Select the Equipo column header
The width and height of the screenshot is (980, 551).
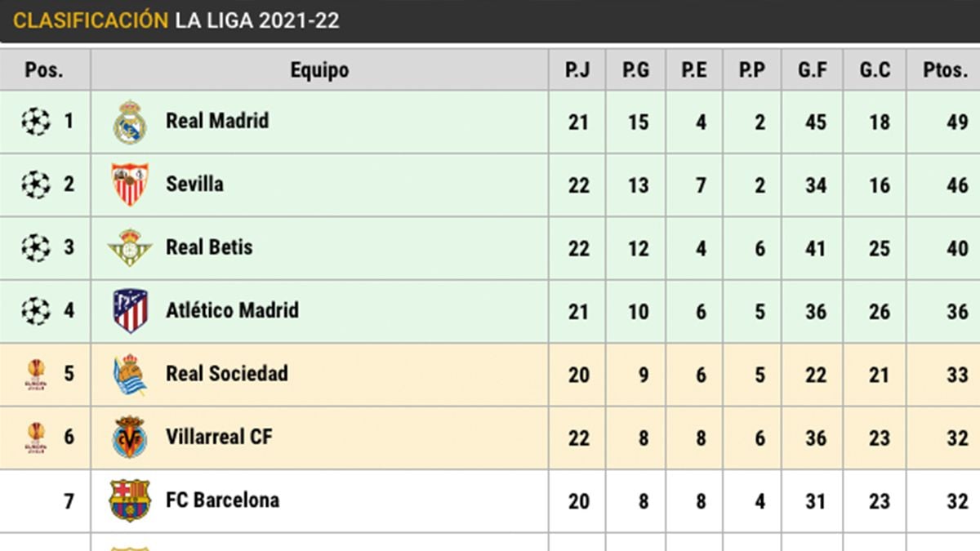pos(319,70)
